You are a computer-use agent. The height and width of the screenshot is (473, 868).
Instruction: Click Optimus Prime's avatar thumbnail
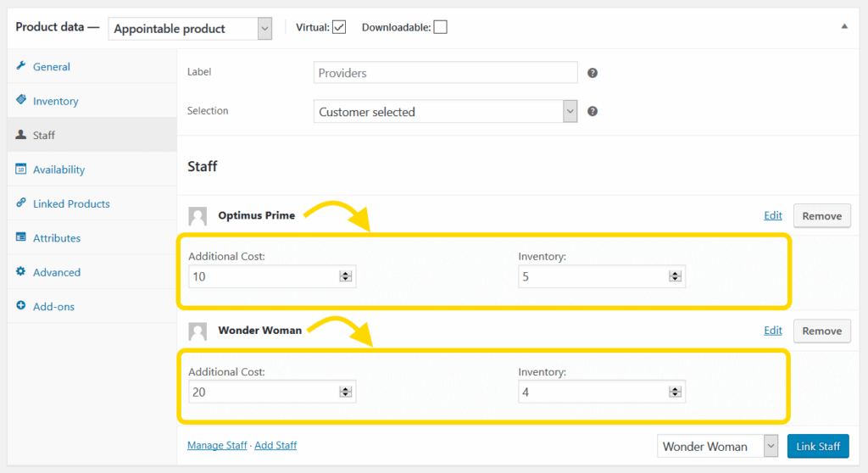point(198,216)
